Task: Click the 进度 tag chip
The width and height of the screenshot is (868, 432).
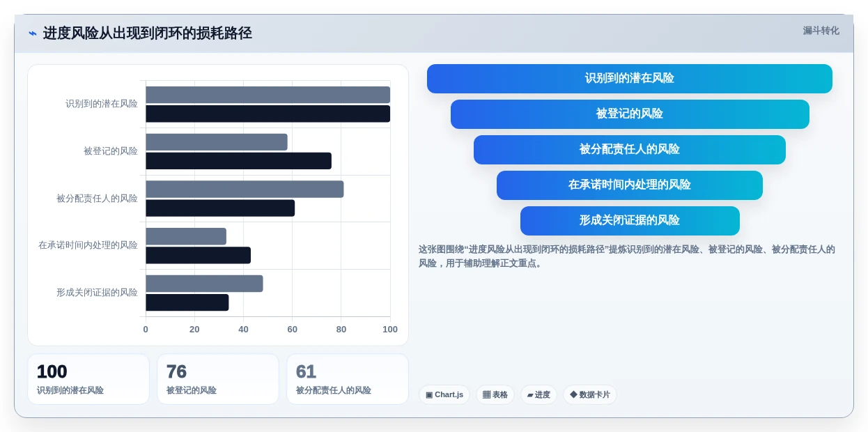Action: (x=538, y=394)
